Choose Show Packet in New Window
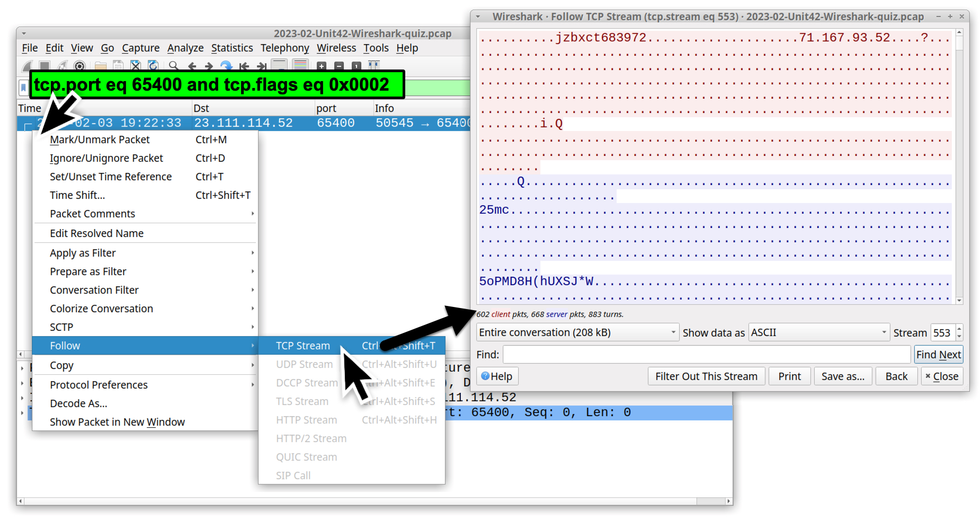 [x=145, y=422]
